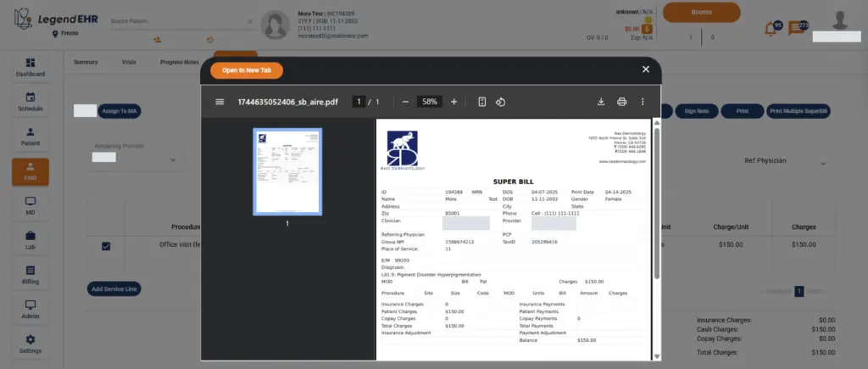This screenshot has width=868, height=369.
Task: Expand the Rendering Provider dropdown
Action: 173,159
